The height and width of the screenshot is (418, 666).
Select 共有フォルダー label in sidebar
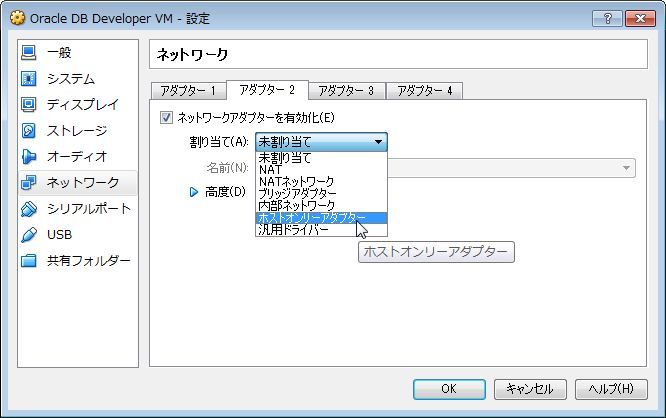(x=89, y=260)
